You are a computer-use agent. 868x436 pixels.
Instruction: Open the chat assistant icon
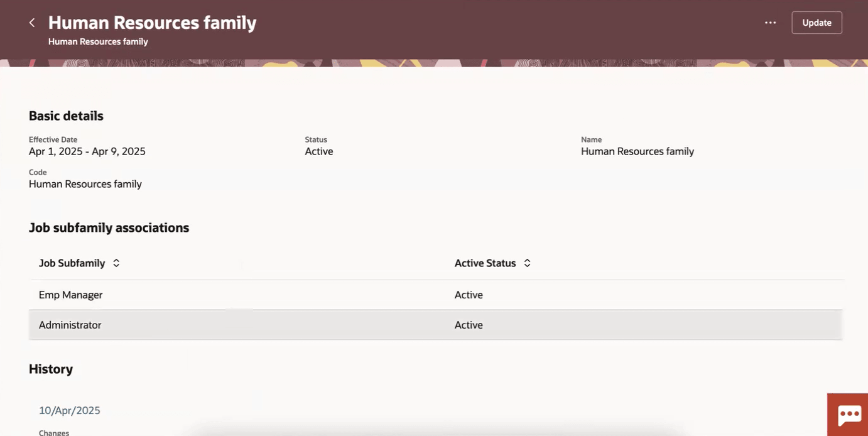pos(849,415)
